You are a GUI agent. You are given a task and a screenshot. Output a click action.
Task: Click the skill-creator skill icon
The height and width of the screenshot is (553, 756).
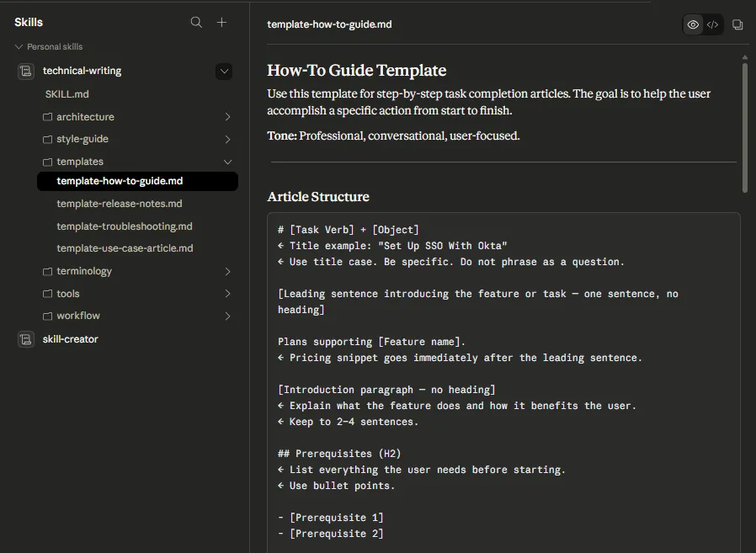(x=24, y=338)
